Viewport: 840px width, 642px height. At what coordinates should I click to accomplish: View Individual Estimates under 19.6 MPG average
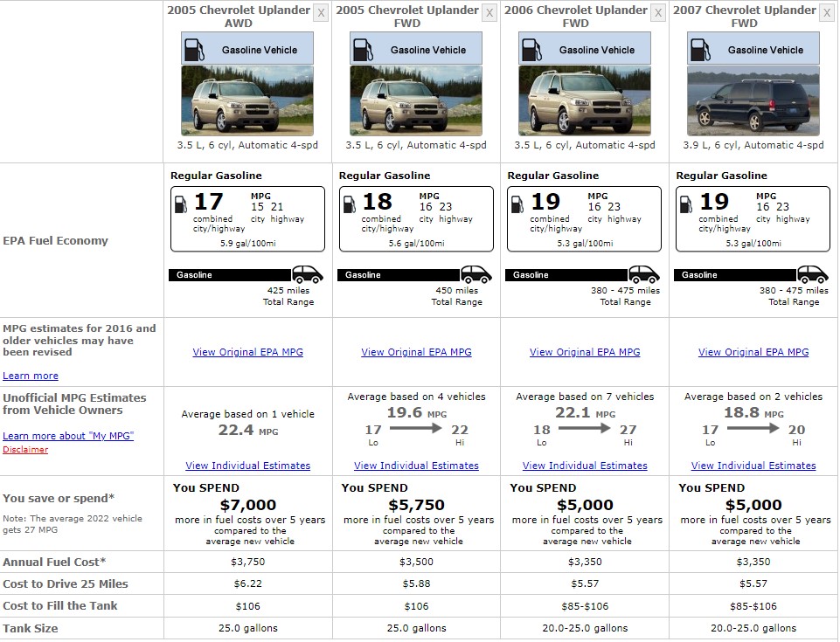point(416,466)
